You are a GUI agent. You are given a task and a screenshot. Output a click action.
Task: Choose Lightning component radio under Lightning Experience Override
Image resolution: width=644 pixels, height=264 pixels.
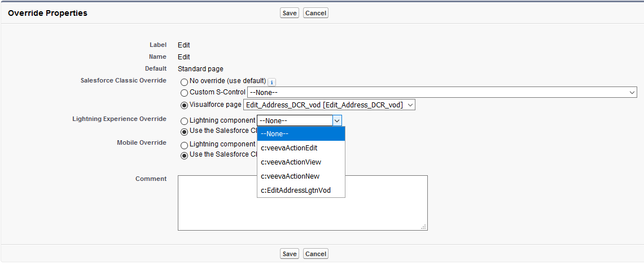(184, 120)
